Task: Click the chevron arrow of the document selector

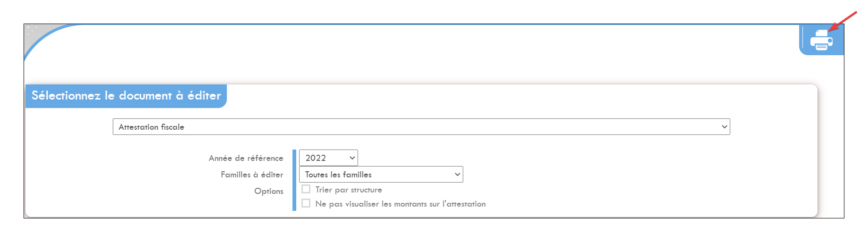Action: [x=724, y=127]
